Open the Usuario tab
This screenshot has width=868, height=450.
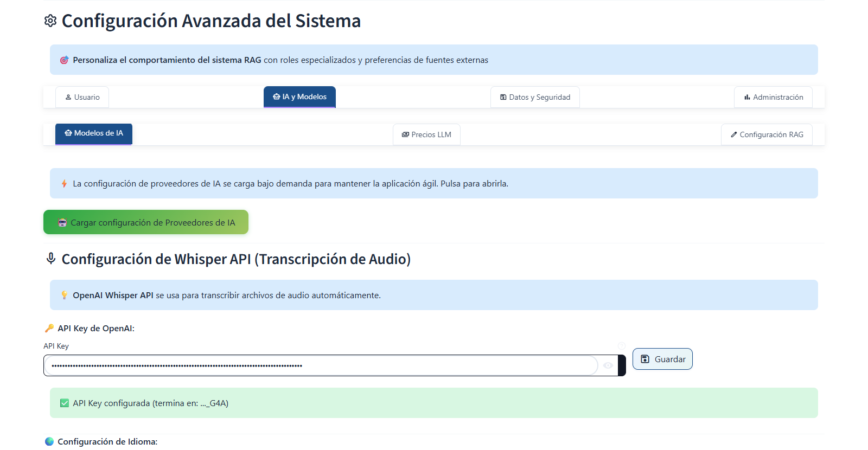82,97
